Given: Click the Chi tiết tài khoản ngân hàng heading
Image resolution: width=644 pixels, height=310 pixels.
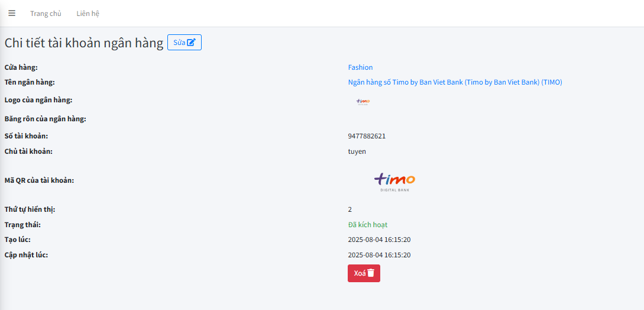Looking at the screenshot, I should (84, 43).
